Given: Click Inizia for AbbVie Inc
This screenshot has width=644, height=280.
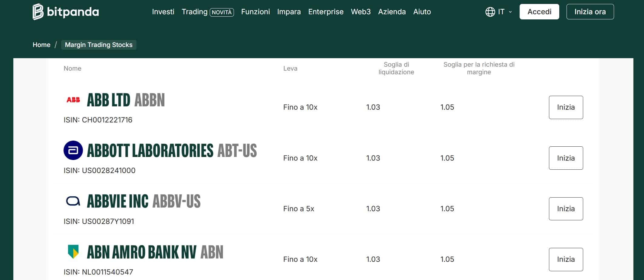Looking at the screenshot, I should 566,209.
